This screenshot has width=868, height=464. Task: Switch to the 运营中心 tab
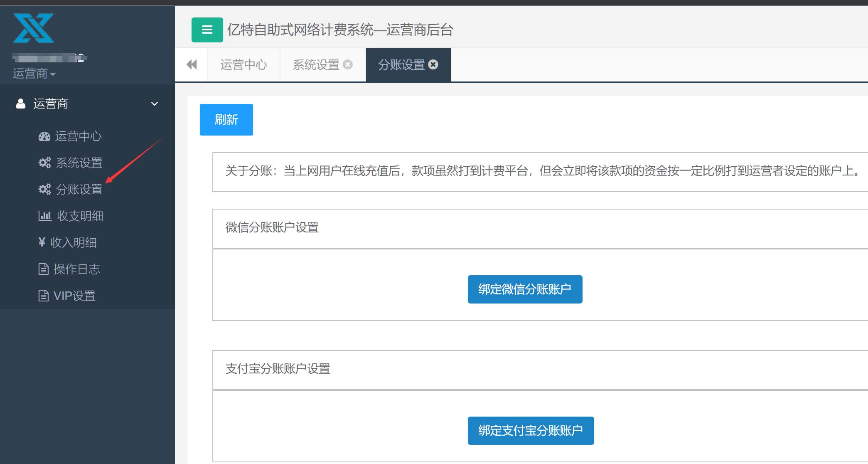pos(243,64)
